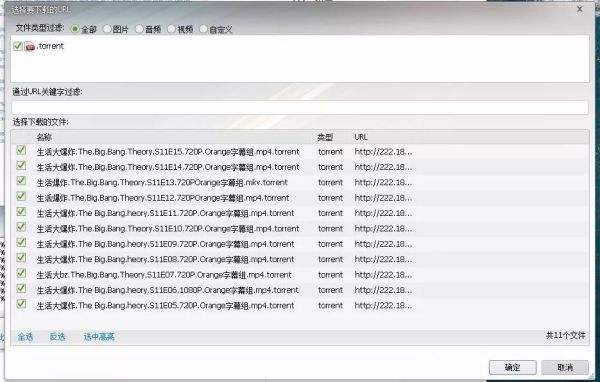
Task: Click the 确定 button
Action: tap(512, 367)
